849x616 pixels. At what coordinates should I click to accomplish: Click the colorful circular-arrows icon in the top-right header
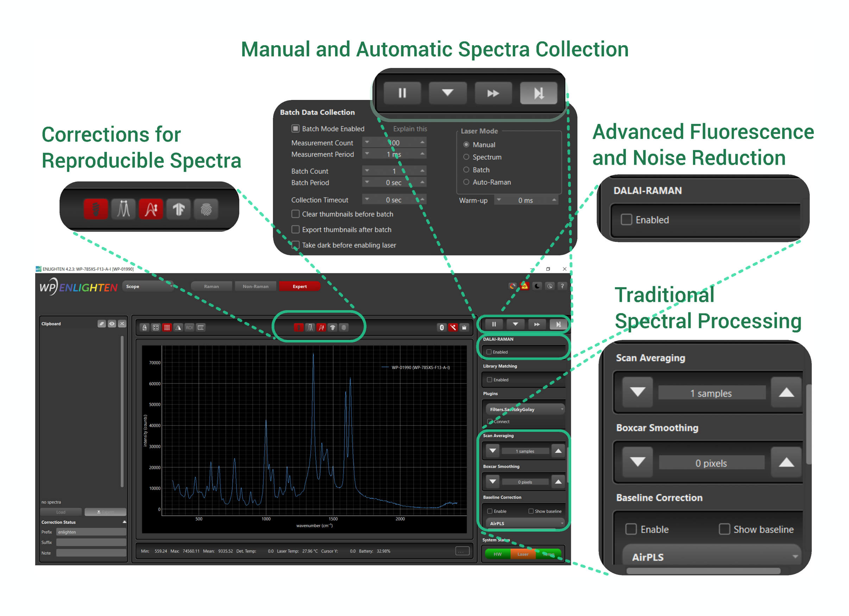(x=512, y=287)
